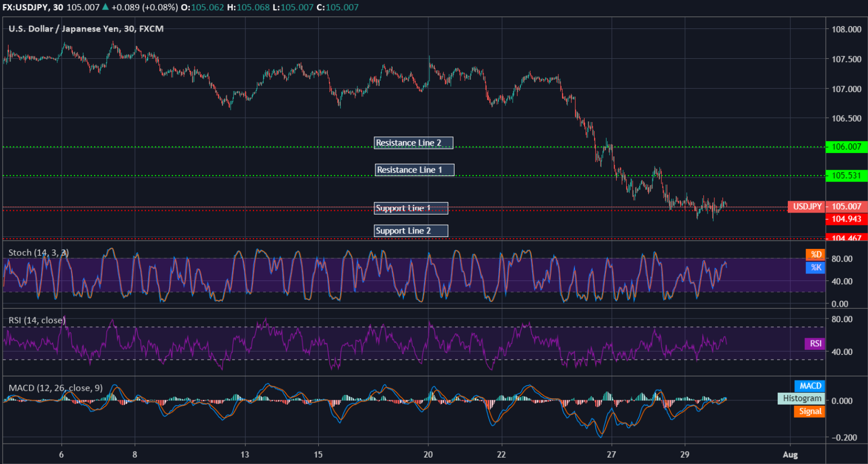Click the Histogram legend tag
This screenshot has height=464, width=868.
[802, 398]
